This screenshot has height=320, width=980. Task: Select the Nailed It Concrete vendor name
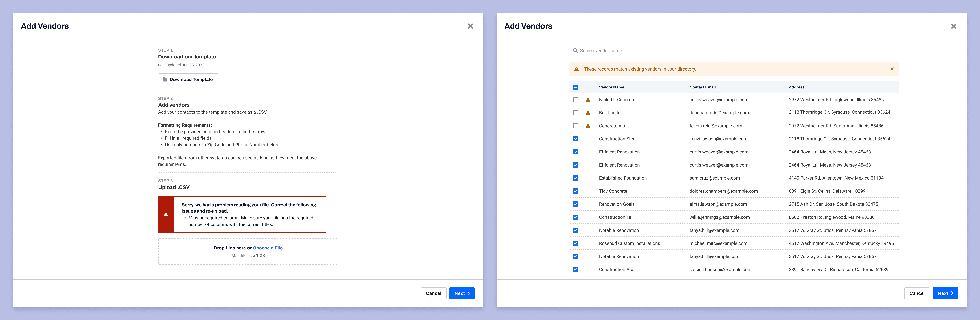tap(617, 100)
